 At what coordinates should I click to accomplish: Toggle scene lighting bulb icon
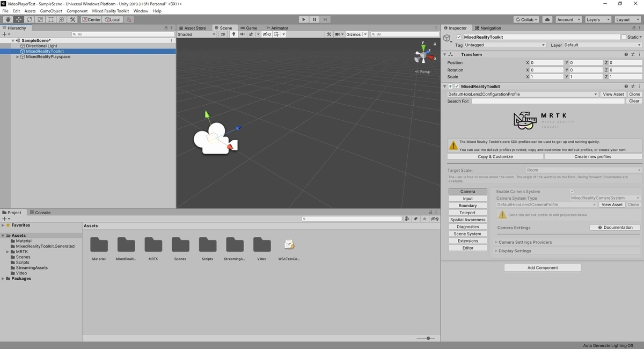pos(233,34)
